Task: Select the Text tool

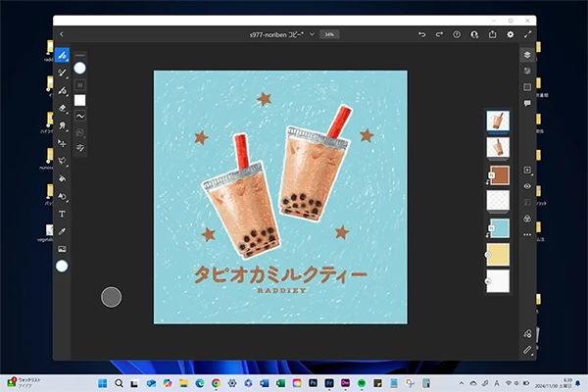Action: pyautogui.click(x=63, y=214)
